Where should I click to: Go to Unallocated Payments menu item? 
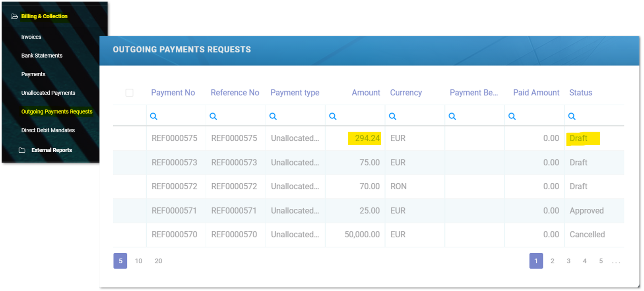point(48,93)
